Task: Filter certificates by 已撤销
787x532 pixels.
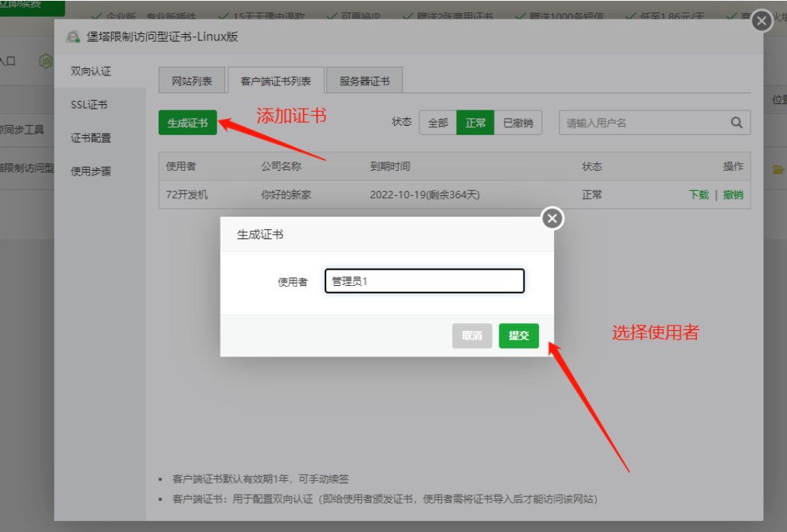Action: point(518,123)
